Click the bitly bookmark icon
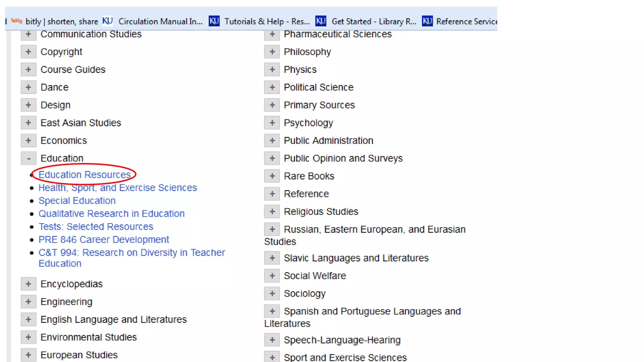This screenshot has height=362, width=644. (x=17, y=21)
